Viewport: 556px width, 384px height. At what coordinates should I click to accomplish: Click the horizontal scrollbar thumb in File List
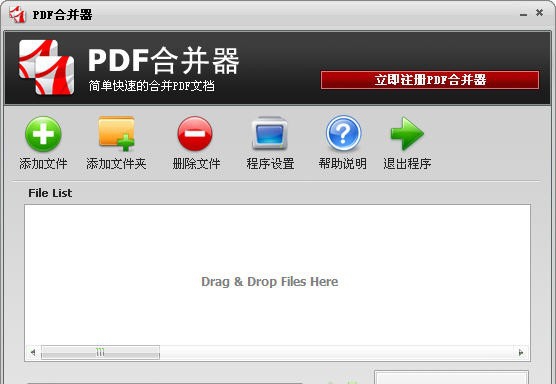[100, 352]
